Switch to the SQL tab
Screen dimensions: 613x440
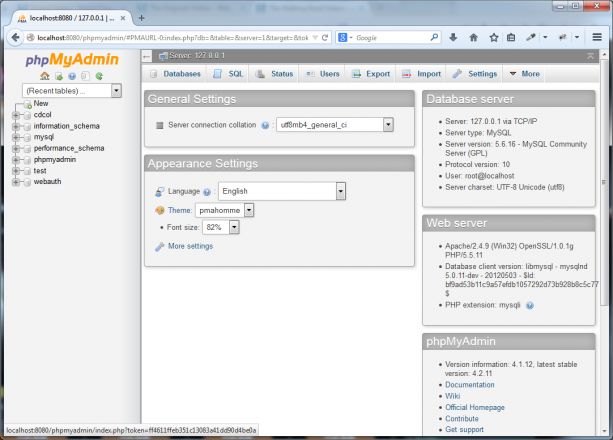[228, 74]
